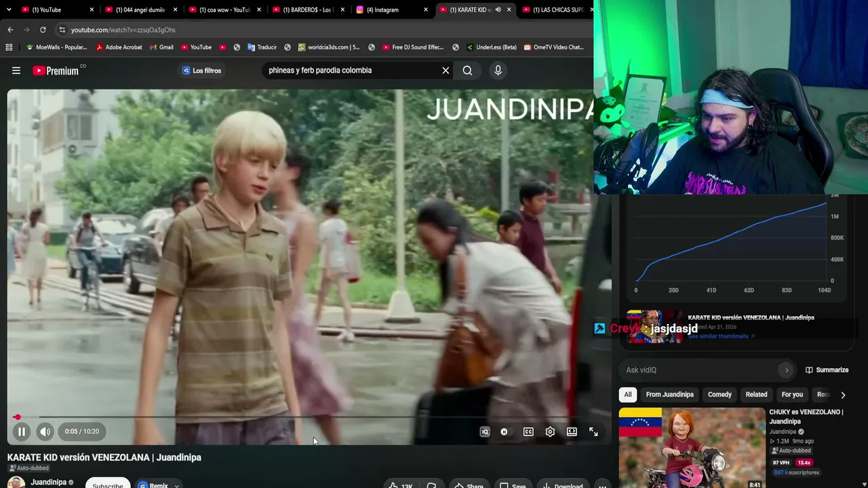Select the 'All' filter chip
This screenshot has width=868, height=488.
(628, 394)
